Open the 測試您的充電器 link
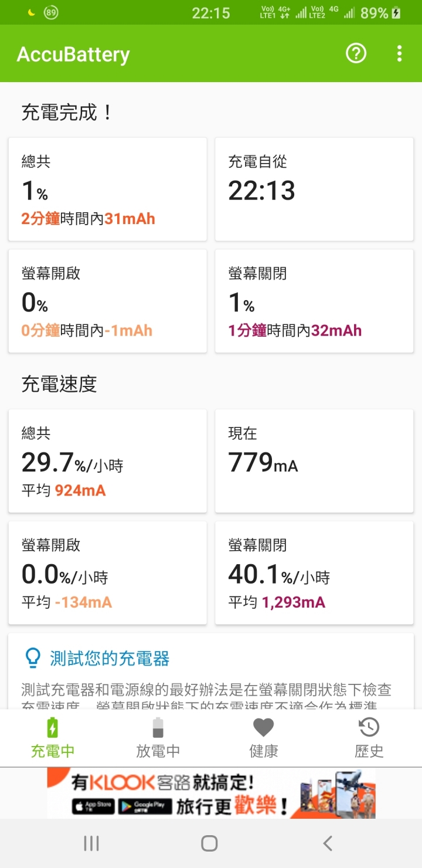The height and width of the screenshot is (868, 422). 110,658
